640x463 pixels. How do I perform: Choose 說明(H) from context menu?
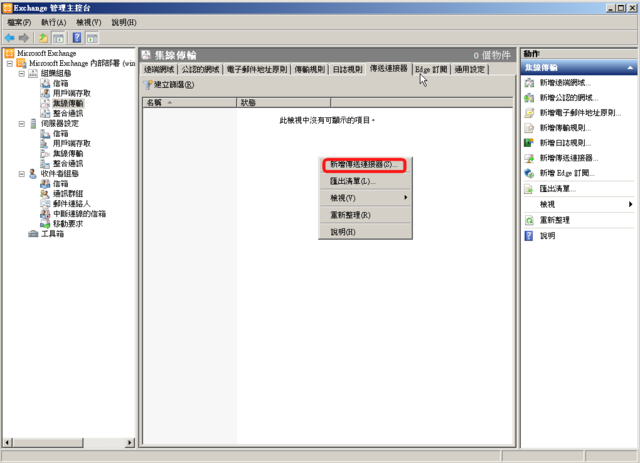pos(365,232)
